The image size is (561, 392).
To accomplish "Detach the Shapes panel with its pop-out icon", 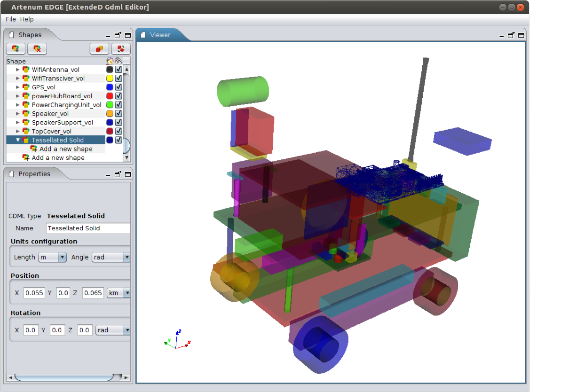I will click(118, 35).
